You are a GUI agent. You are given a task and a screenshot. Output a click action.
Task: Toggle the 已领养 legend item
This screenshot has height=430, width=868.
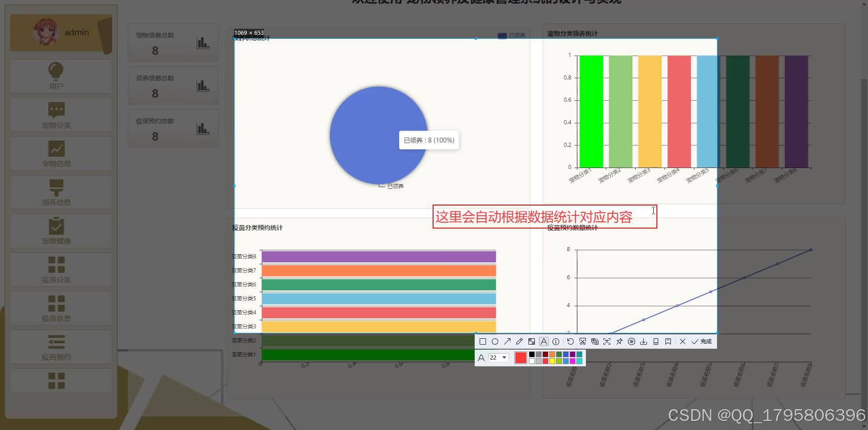point(511,36)
